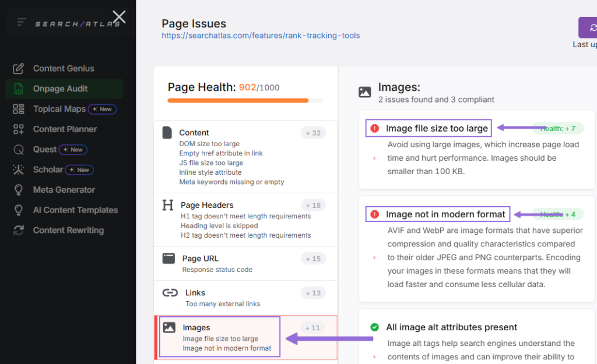Click the green check icon for alt attributes
Viewport: 597px width, 364px height.
point(375,327)
